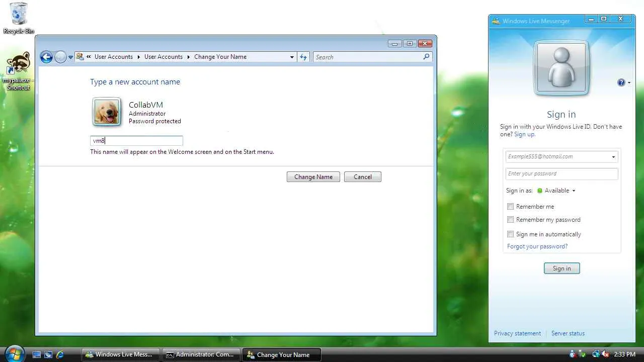Screen dimensions: 644x362
Task: Cancel the account name change
Action: click(x=363, y=177)
